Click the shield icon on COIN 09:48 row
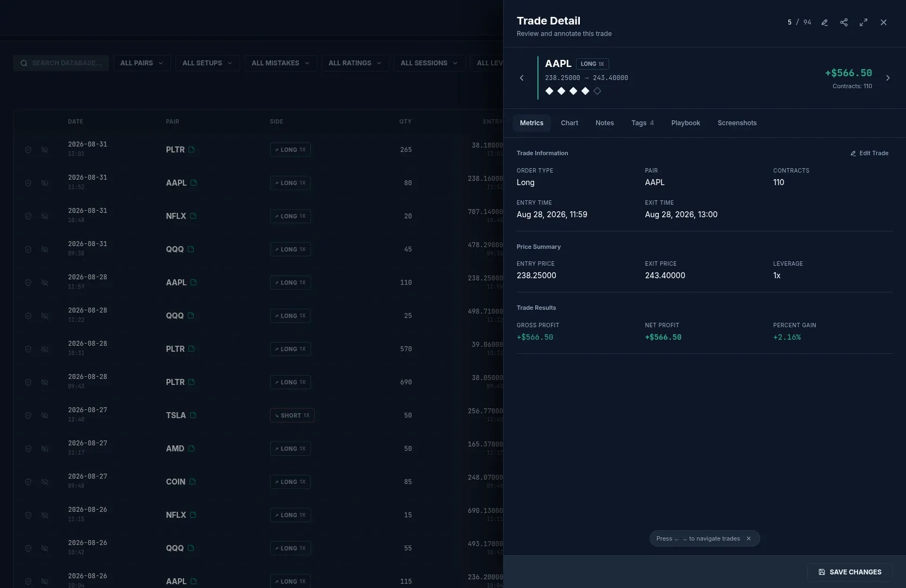 click(28, 482)
